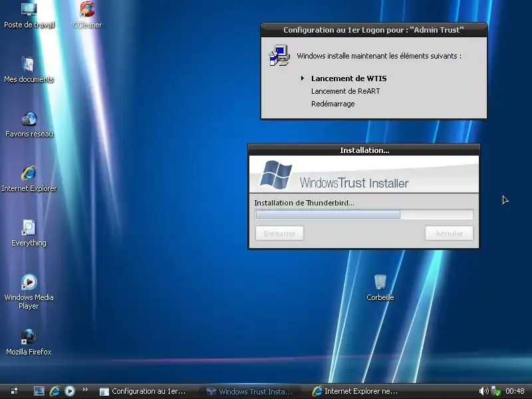Select the Favoris réseau desktop icon
Screen dimensions: 532x399
click(29, 124)
